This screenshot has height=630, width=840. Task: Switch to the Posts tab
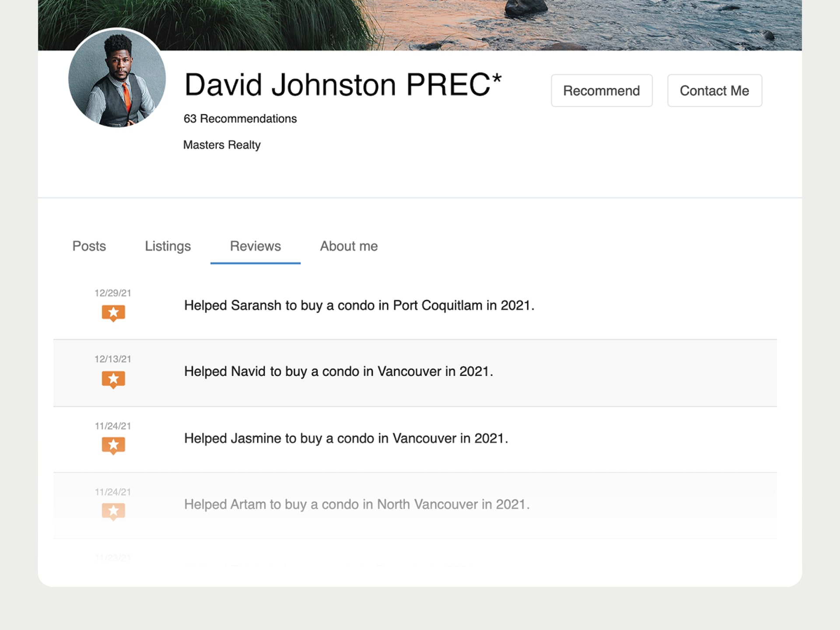point(89,246)
